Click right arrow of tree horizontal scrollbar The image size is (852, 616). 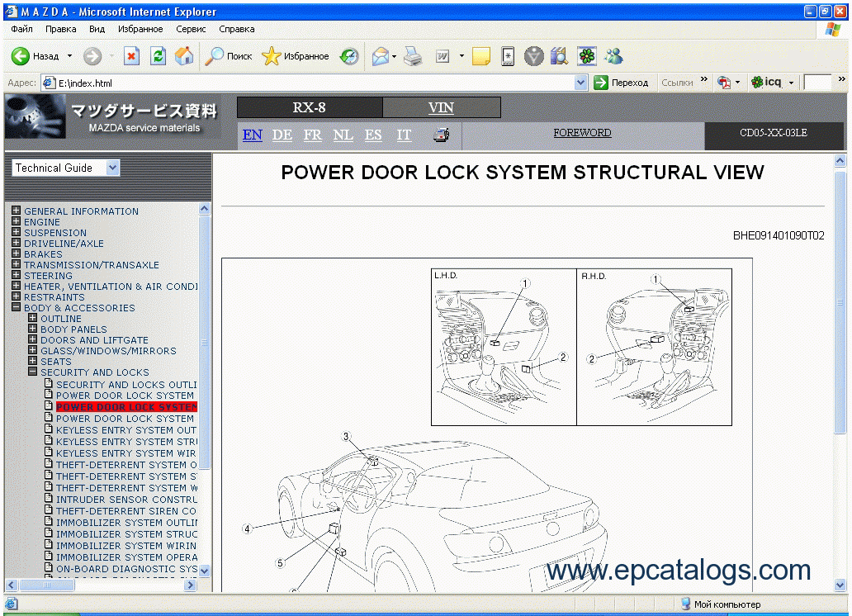tap(190, 585)
